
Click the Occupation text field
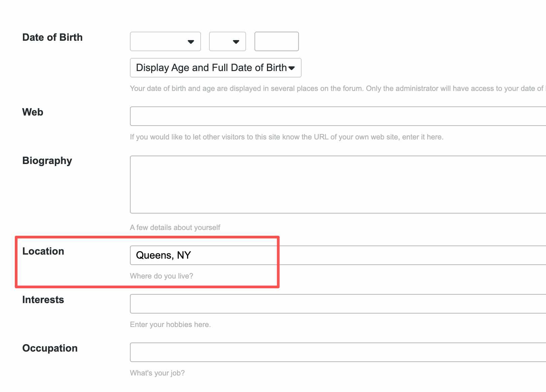[337, 352]
